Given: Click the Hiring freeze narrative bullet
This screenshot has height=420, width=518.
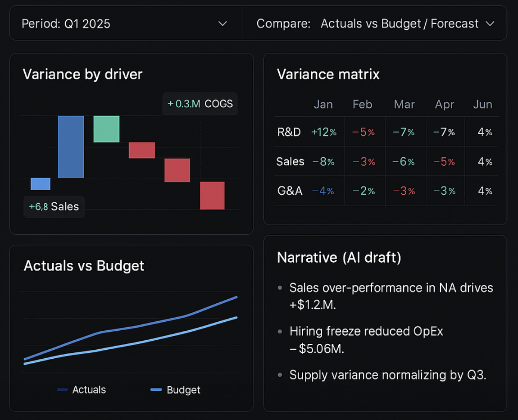Looking at the screenshot, I should 366,340.
